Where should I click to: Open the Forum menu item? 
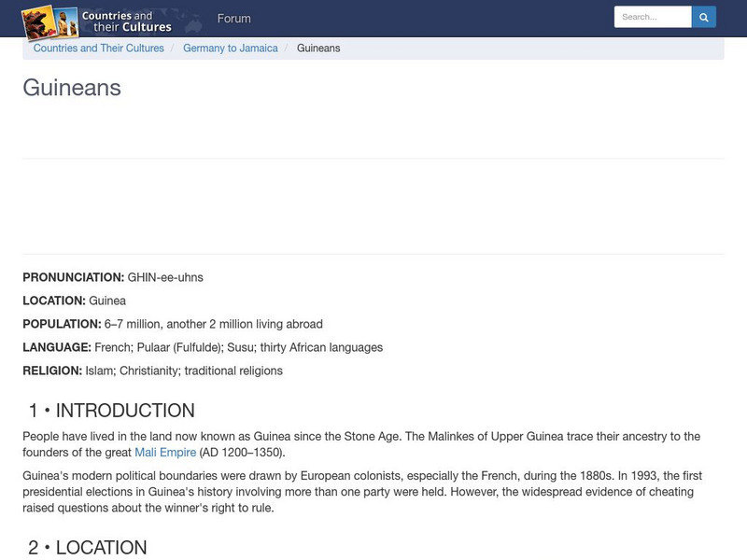click(x=234, y=19)
